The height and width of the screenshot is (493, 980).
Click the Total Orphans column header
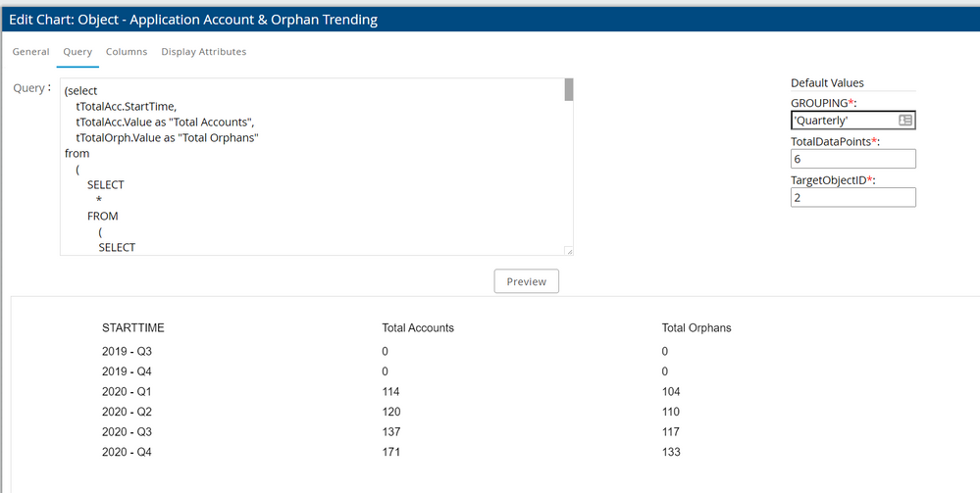point(696,328)
